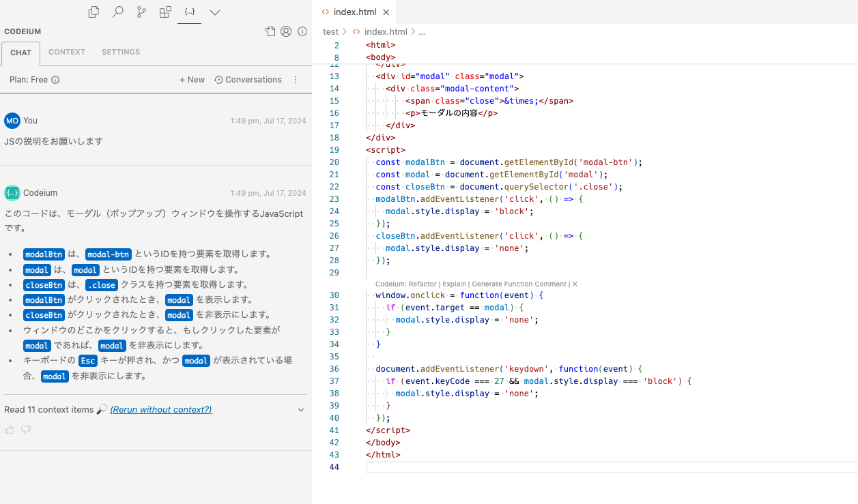858x504 pixels.
Task: Give thumbs down on Codeium's response
Action: 26,429
